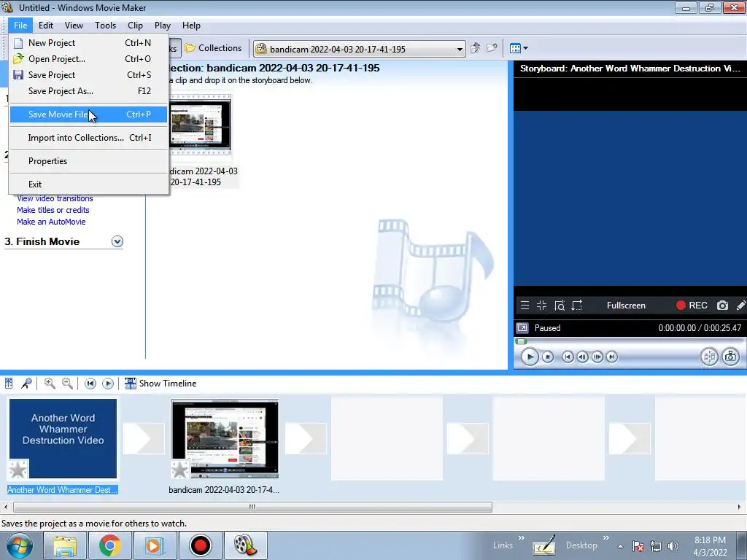Select the bandicam clip thumbnail in collection
Image resolution: width=747 pixels, height=560 pixels.
201,125
